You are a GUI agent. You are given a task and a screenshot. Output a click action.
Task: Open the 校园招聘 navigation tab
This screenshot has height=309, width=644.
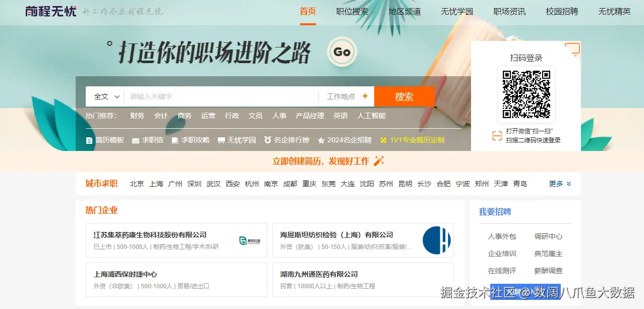click(562, 12)
